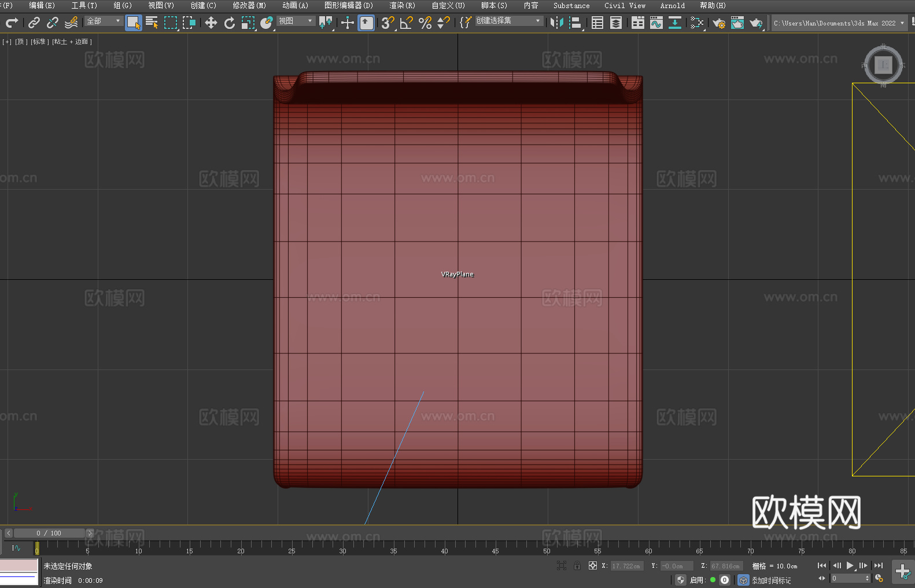The image size is (915, 588).
Task: Open Substance menu
Action: tap(571, 6)
